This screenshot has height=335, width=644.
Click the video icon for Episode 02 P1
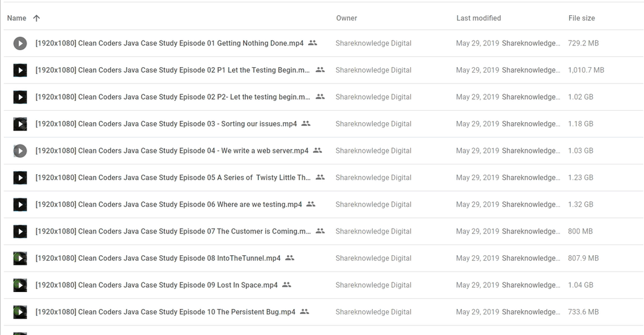click(20, 70)
